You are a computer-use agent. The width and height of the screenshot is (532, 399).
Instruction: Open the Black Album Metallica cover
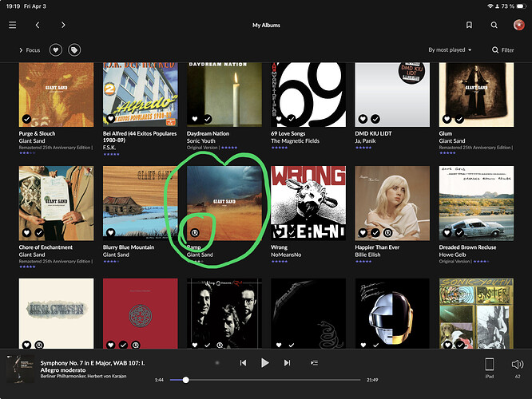308,314
